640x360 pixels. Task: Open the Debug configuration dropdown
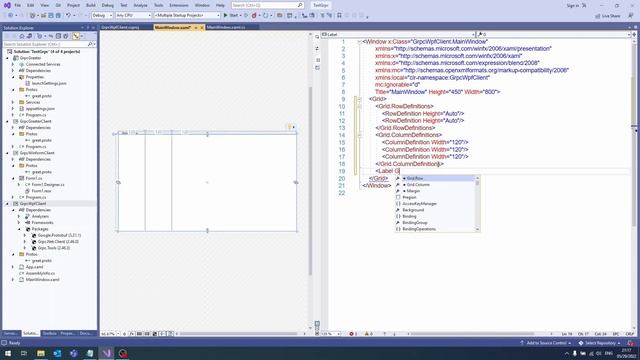[x=102, y=16]
